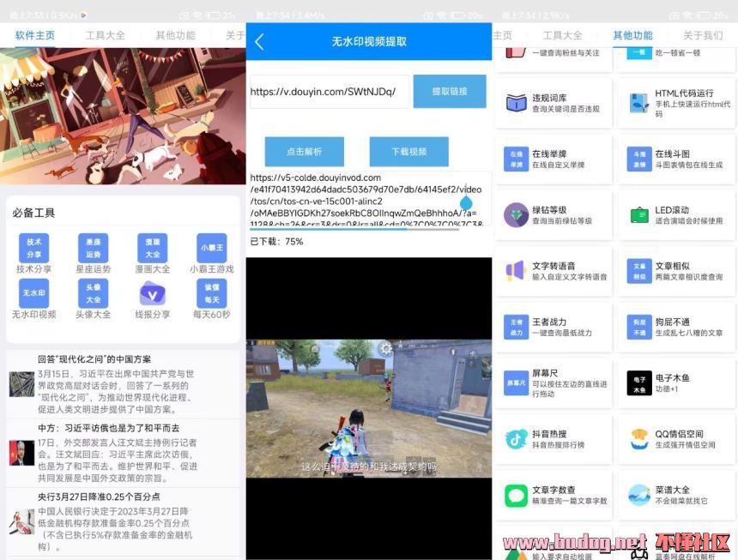Tap the text 在线自定义举牌
The image size is (738, 560).
(558, 165)
